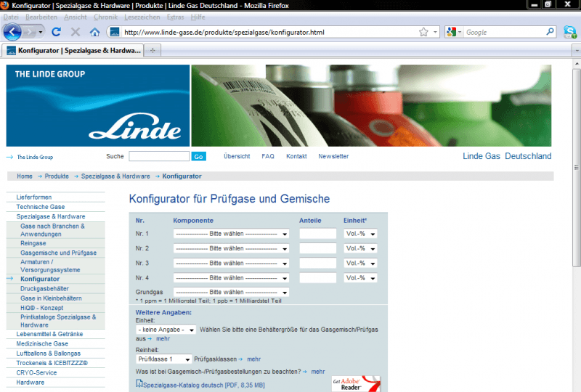Reload the page with the refresh icon

pos(57,32)
